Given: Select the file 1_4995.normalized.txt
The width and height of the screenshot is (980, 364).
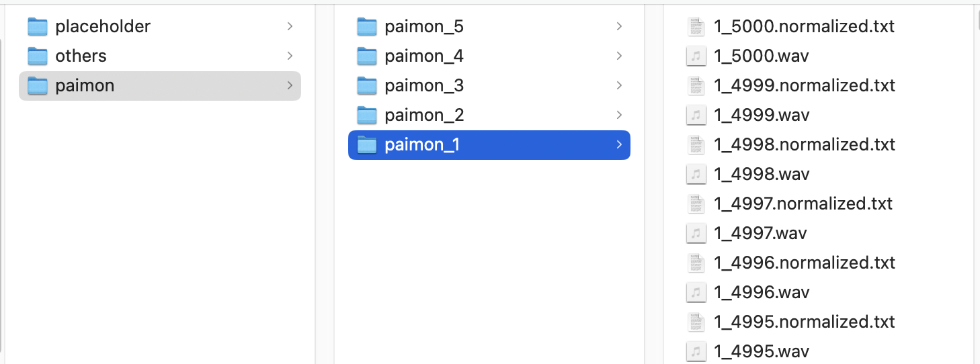Looking at the screenshot, I should [804, 322].
